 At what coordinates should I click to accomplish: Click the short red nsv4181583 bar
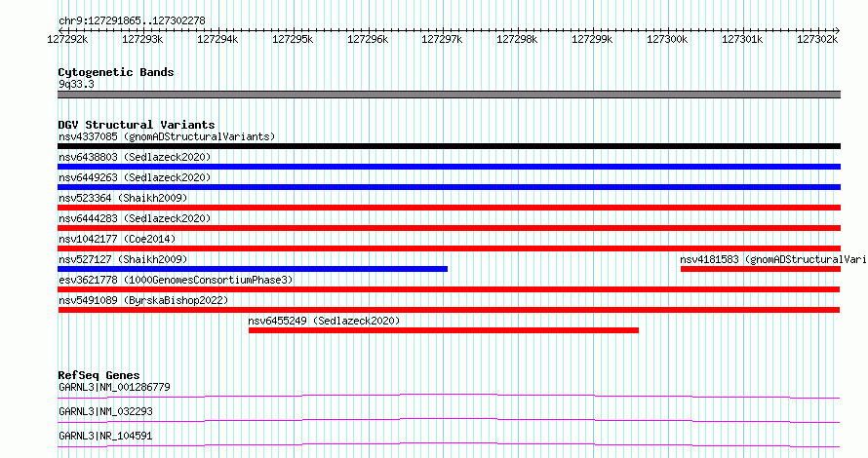click(761, 269)
